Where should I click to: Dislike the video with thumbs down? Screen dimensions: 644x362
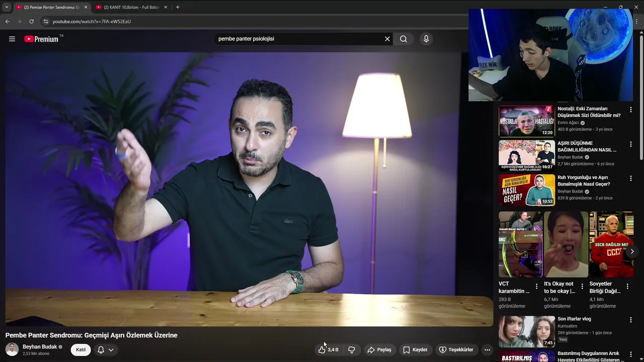[352, 349]
